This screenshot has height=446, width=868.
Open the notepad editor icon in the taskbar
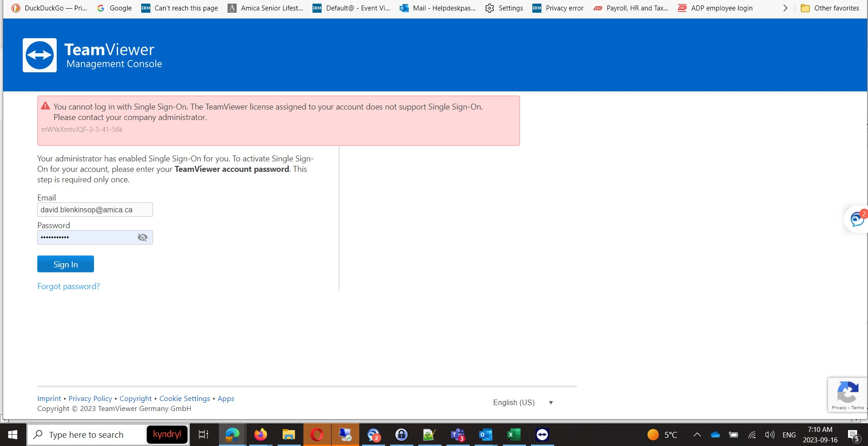430,435
